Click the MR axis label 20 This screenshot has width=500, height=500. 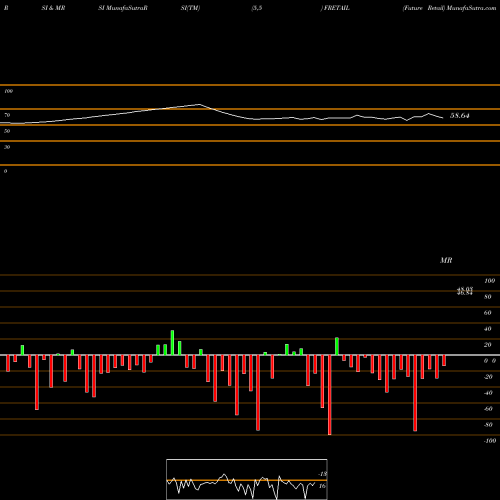(488, 345)
